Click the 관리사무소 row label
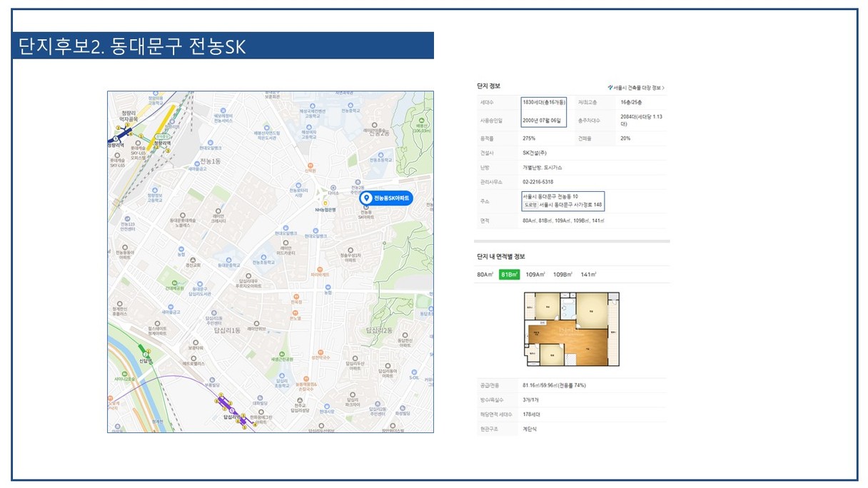This screenshot has width=868, height=488. [x=490, y=182]
